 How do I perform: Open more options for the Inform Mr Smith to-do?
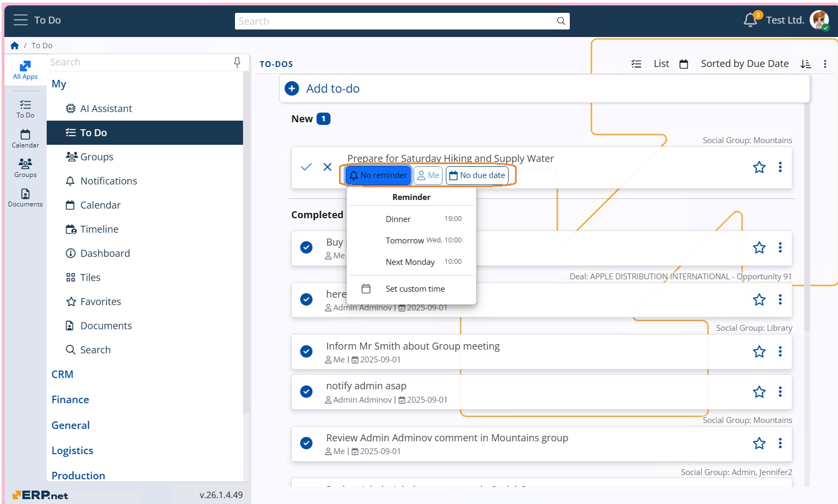pyautogui.click(x=780, y=351)
